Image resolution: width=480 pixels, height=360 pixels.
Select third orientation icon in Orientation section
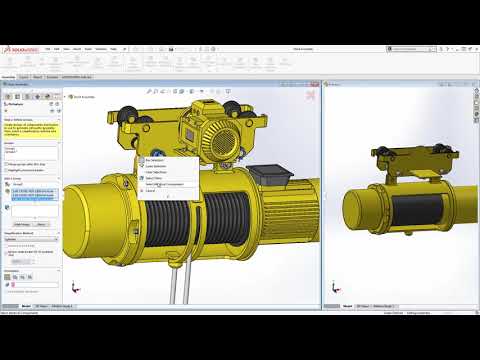pyautogui.click(x=22, y=277)
